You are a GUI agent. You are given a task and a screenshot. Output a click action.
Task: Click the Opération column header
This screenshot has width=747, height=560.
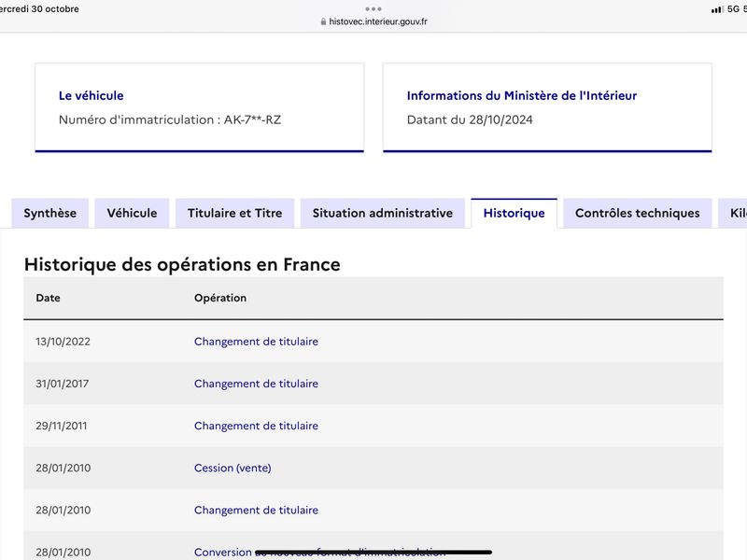pyautogui.click(x=220, y=298)
